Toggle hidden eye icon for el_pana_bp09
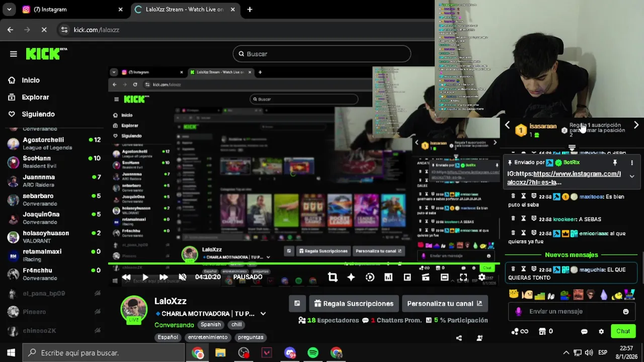644x362 pixels. click(98, 293)
